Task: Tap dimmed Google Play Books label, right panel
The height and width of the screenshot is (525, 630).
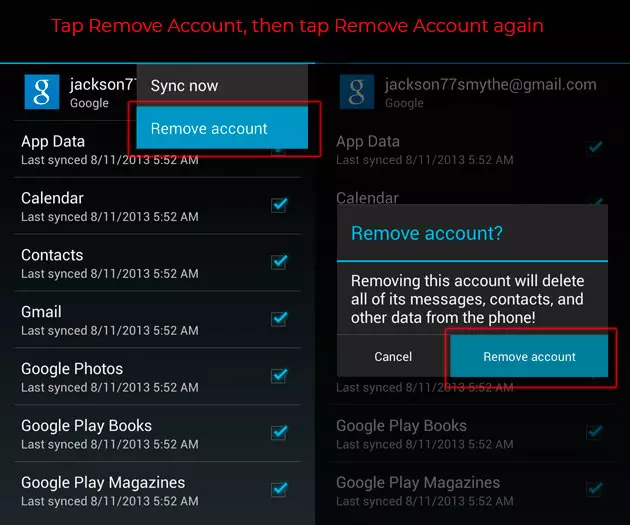Action: (401, 426)
